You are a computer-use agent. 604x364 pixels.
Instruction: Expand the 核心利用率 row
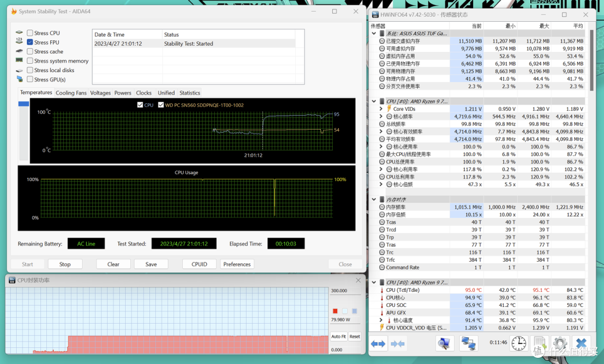tap(381, 169)
